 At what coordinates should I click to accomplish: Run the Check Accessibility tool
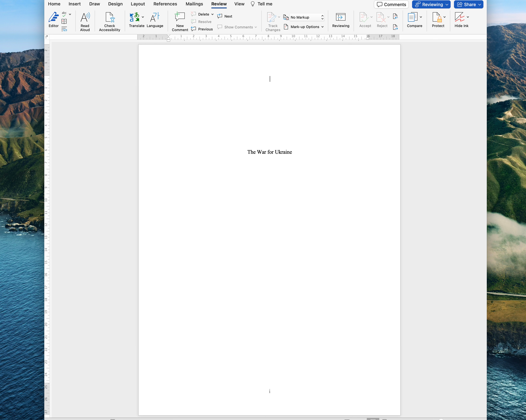point(110,21)
